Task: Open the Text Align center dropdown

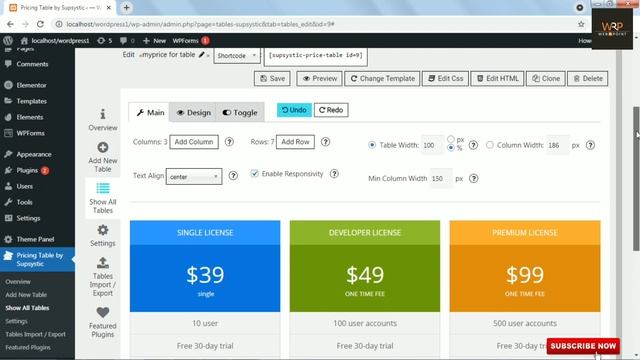Action: tap(194, 177)
